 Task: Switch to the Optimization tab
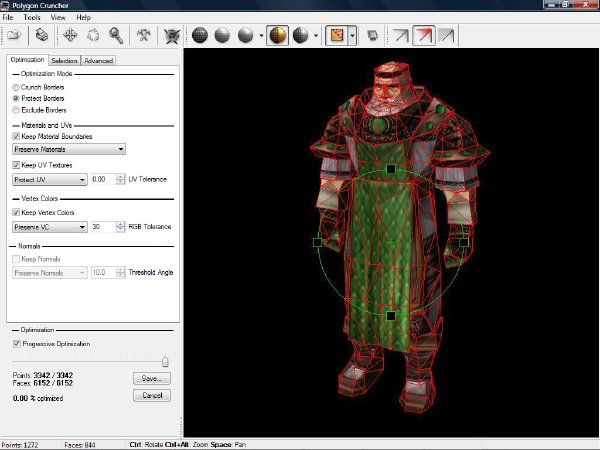point(27,60)
